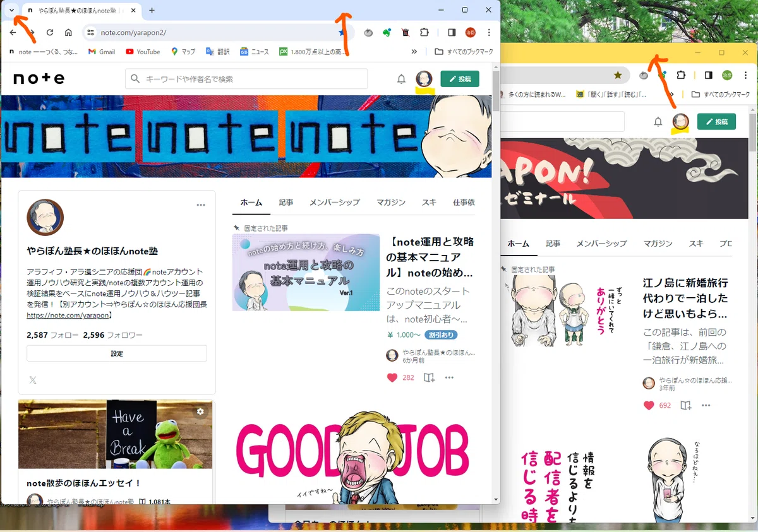Switch to マガジン tab in the front window
This screenshot has height=532, width=758.
(391, 203)
